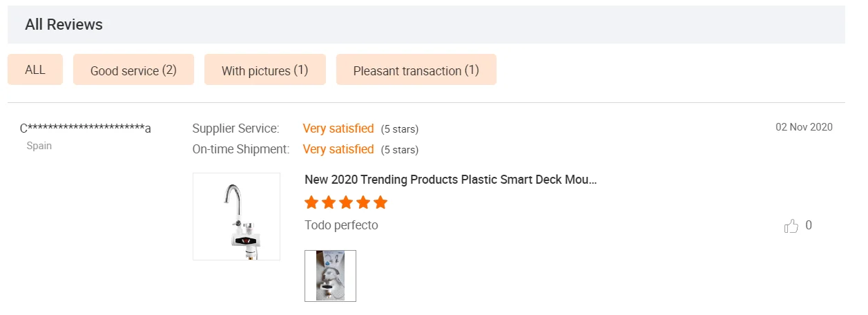Click the third orange rating star
868x315 pixels.
(x=346, y=202)
